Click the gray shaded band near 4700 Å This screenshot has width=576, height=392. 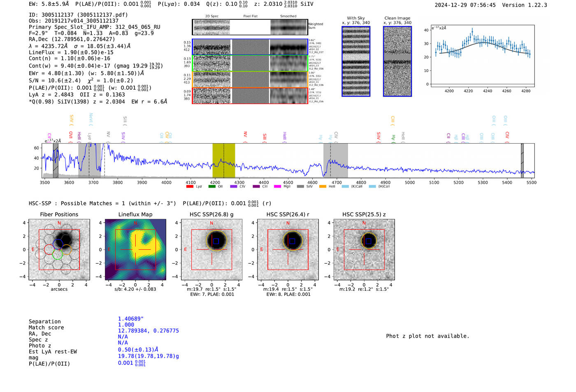pos(335,160)
